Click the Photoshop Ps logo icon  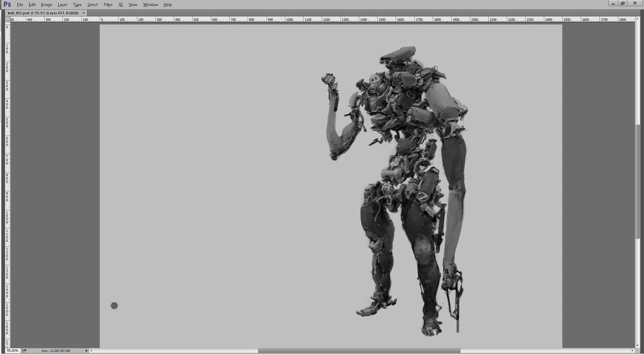[x=7, y=4]
